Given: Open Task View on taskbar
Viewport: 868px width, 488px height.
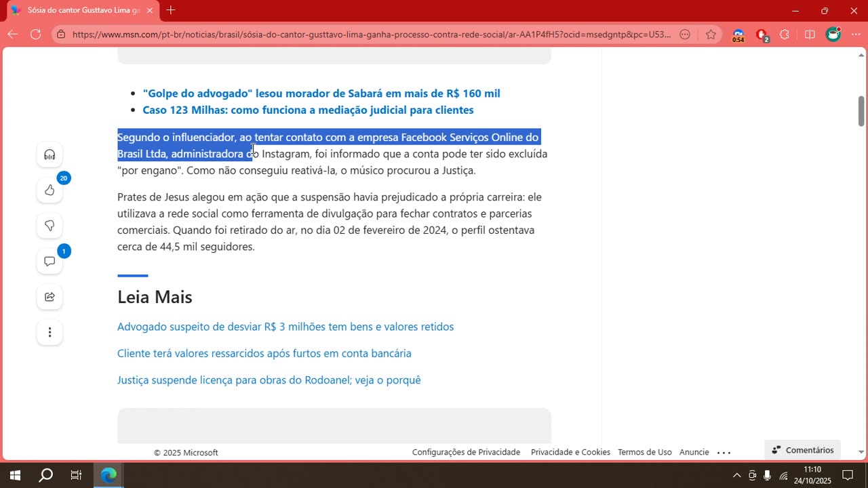Looking at the screenshot, I should click(76, 475).
